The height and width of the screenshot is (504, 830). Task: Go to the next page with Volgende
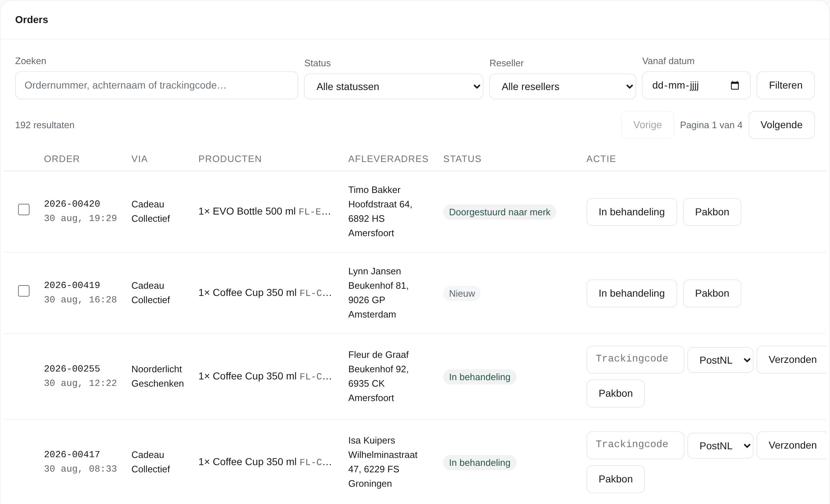pos(781,125)
